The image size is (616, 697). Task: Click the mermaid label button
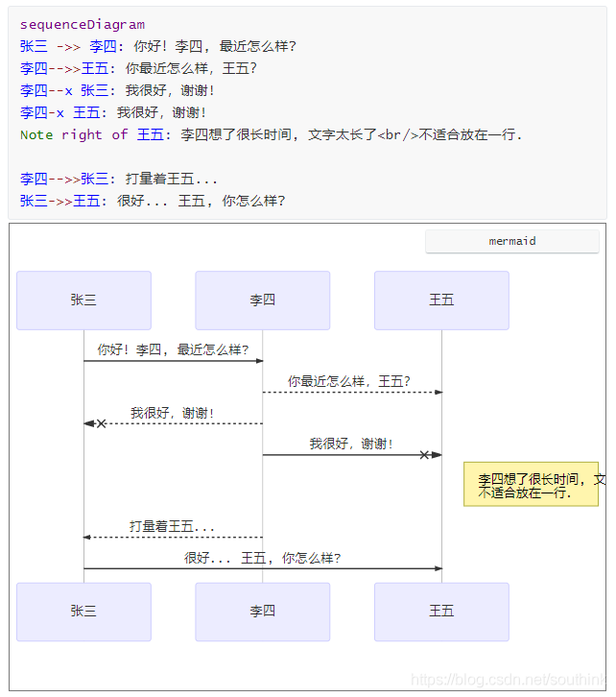click(x=511, y=241)
